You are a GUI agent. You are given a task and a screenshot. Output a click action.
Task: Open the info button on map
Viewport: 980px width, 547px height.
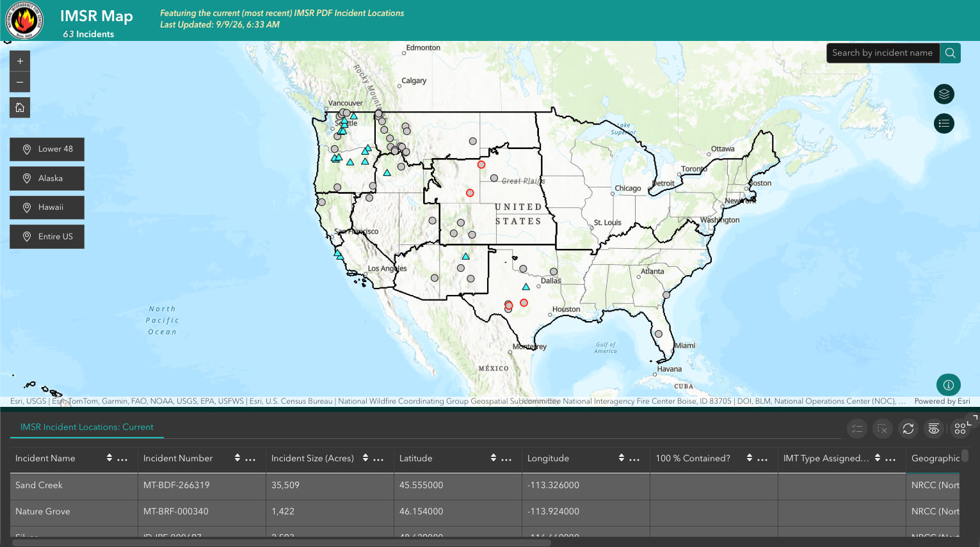tap(949, 385)
